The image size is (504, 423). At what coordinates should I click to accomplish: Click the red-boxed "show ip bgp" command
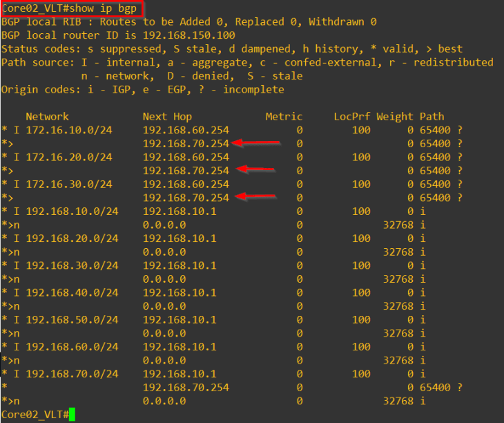[x=72, y=8]
